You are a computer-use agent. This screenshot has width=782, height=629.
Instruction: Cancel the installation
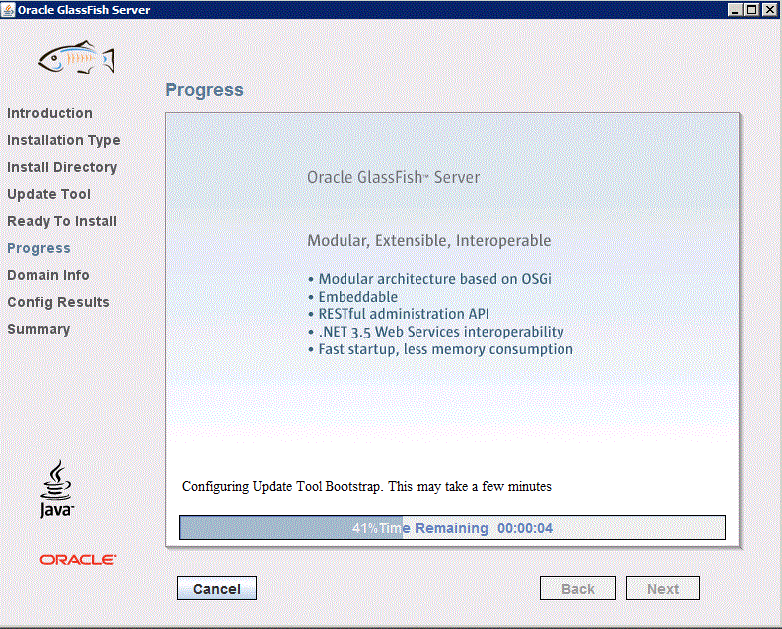[217, 589]
